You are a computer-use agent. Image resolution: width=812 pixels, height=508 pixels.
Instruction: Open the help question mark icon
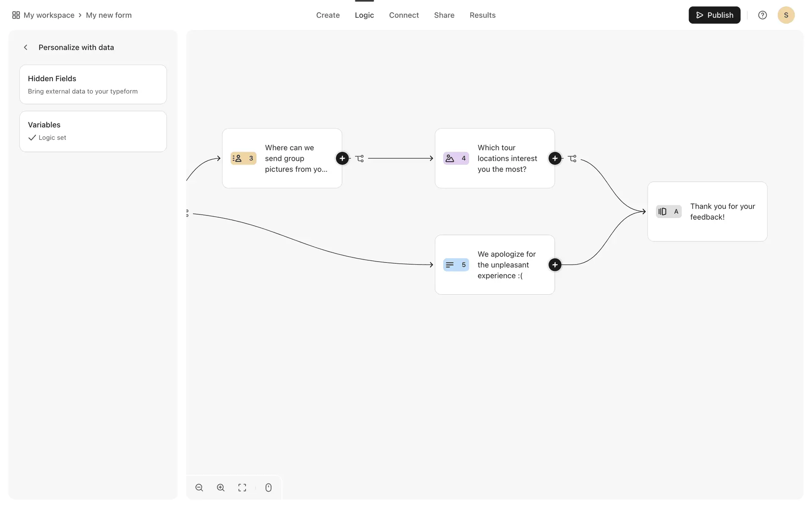762,15
